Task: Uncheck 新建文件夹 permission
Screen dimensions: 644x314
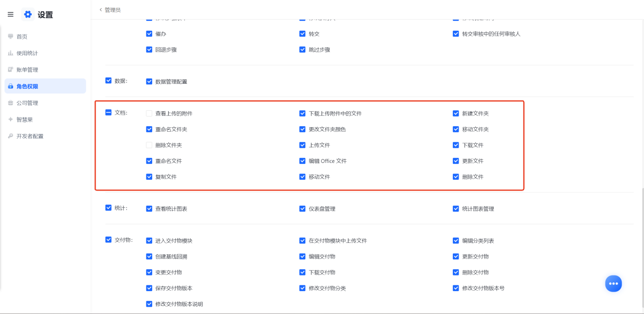Action: (456, 114)
